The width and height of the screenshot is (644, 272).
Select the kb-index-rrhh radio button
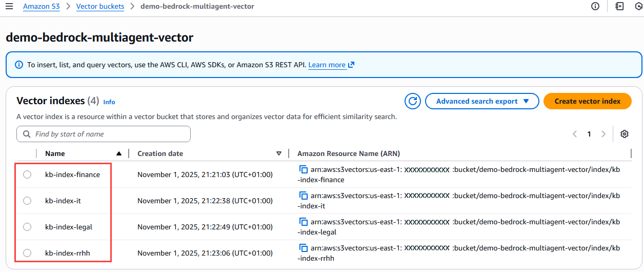tap(27, 253)
